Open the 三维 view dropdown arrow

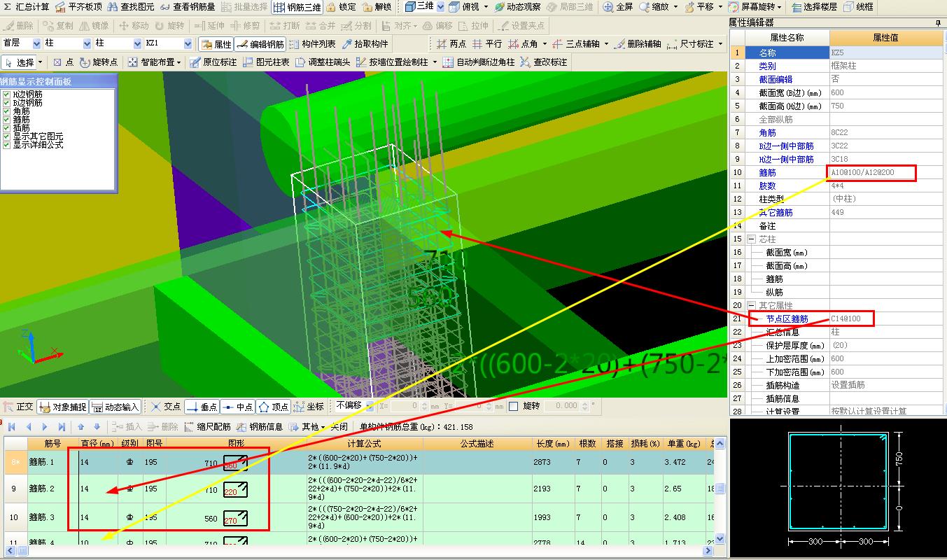[440, 7]
